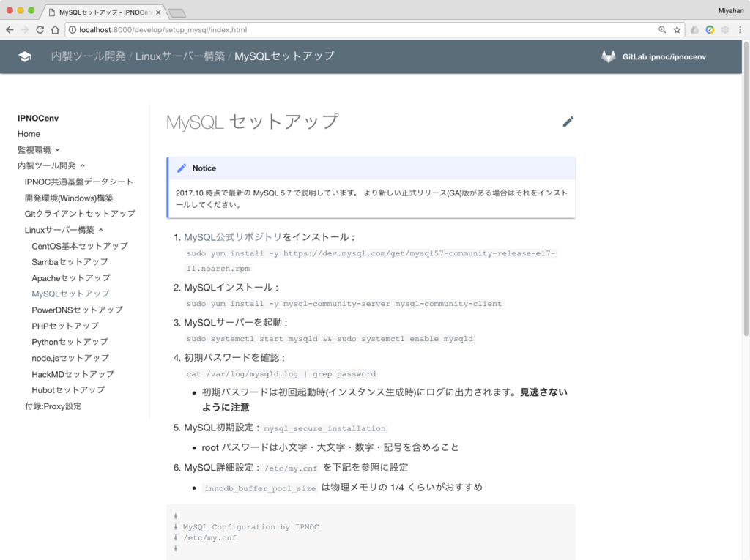The image size is (750, 560).
Task: Click the /etc/my.cnf inline code
Action: 291,468
